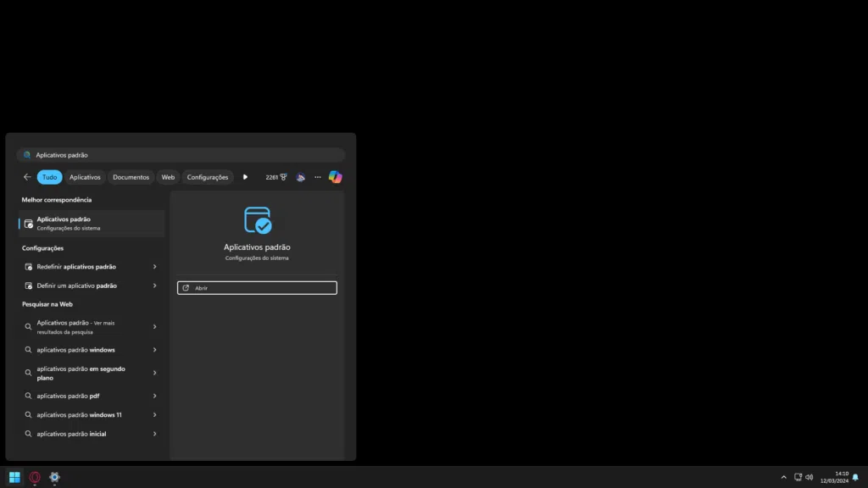Open 'Definir um aplicativo padrão' setting
Screen dimensions: 868x488
click(x=91, y=286)
